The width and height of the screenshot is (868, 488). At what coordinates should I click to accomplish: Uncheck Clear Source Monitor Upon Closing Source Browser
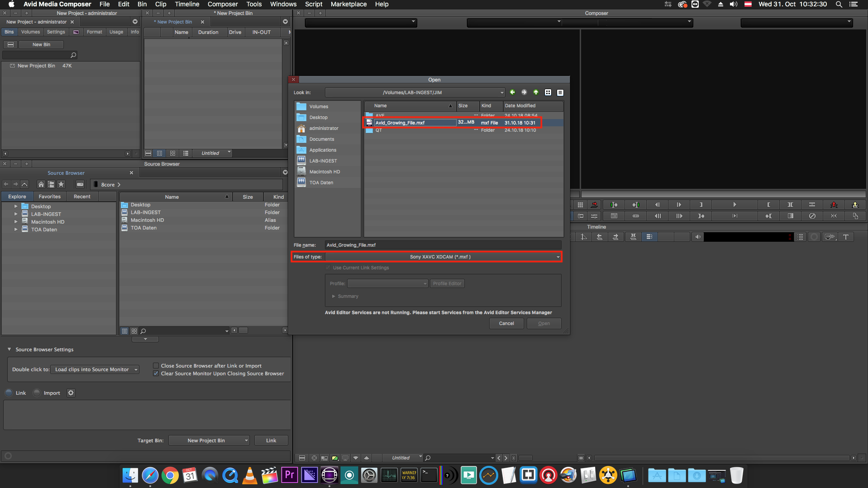coord(156,373)
